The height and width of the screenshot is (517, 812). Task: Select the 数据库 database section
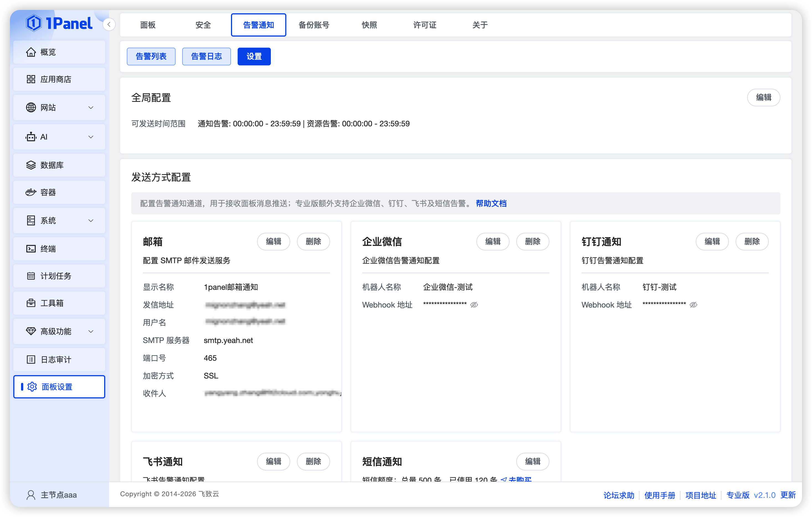tap(52, 165)
